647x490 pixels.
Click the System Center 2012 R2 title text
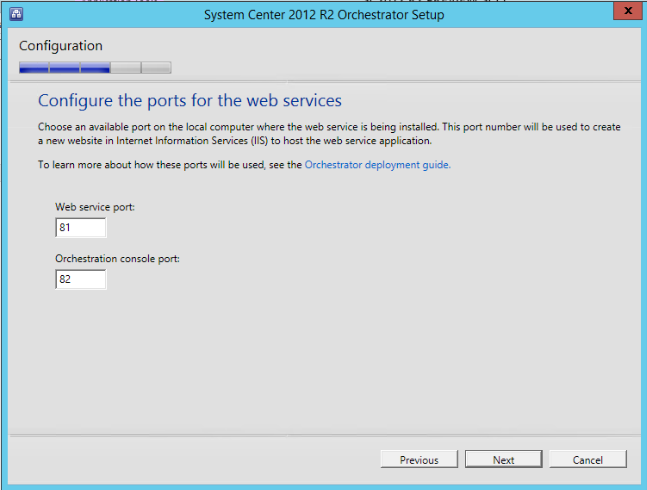323,14
